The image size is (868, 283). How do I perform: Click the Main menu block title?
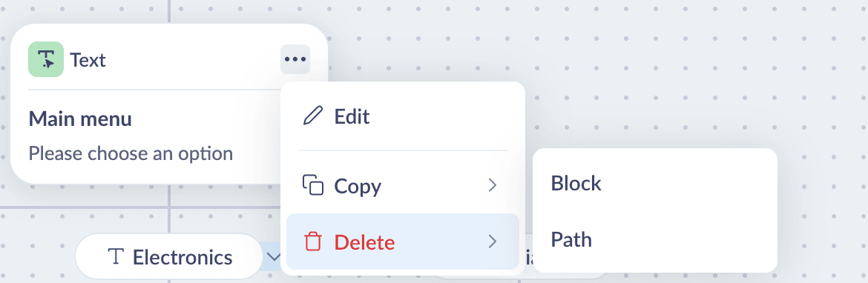click(80, 119)
